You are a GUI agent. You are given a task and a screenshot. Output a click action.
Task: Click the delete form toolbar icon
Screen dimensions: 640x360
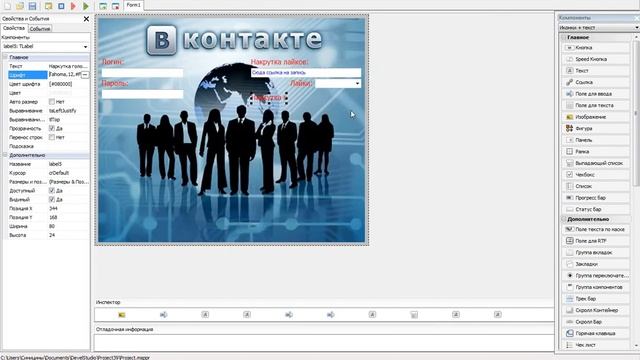[116, 6]
